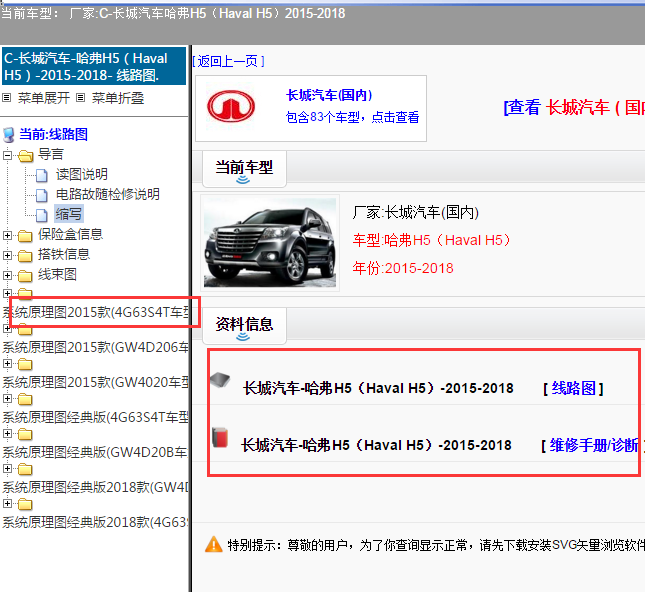Expand the 搭铁信息 tree node
Viewport: 645px width, 592px height.
pyautogui.click(x=7, y=255)
